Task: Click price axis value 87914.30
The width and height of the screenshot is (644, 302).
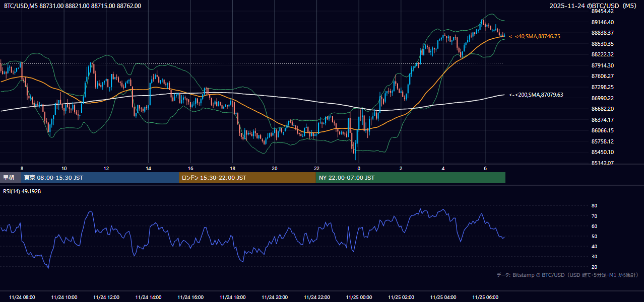Action: point(602,65)
